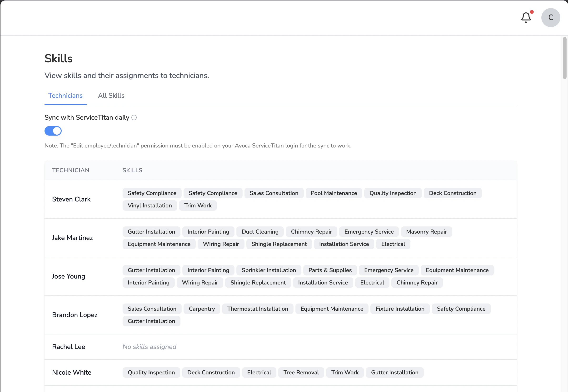This screenshot has height=392, width=568.
Task: Click info icon beside Sync with ServiceTitan
Action: pos(134,118)
